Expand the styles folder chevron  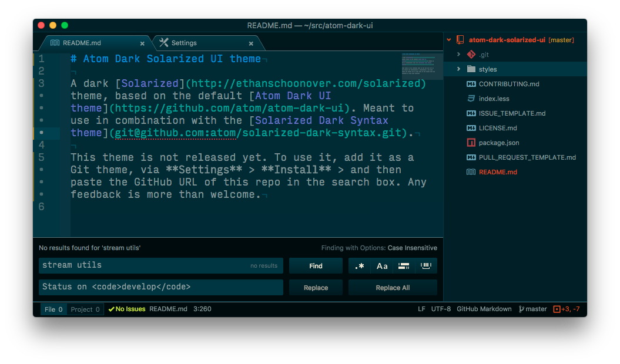coord(458,69)
